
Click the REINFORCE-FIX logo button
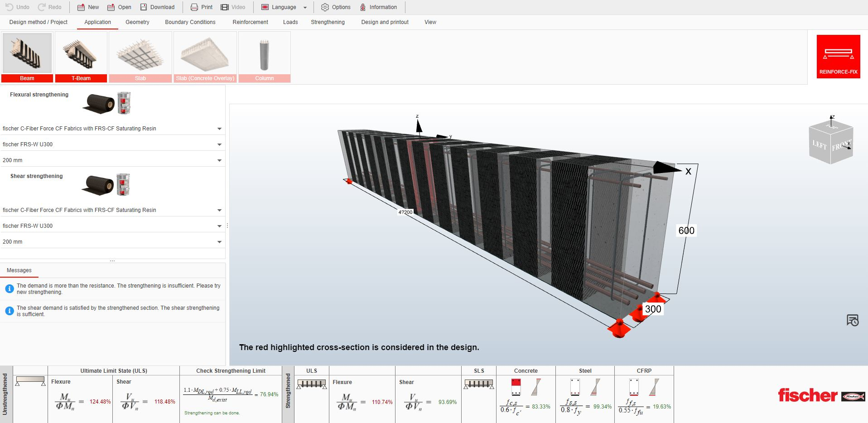pos(838,57)
